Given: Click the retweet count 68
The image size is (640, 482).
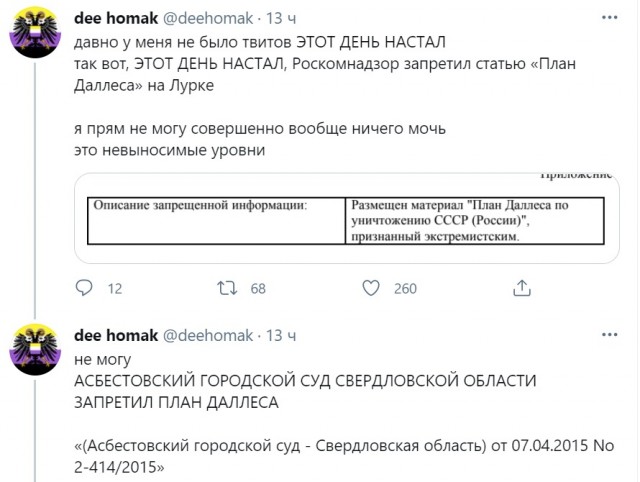Looking at the screenshot, I should coord(258,289).
